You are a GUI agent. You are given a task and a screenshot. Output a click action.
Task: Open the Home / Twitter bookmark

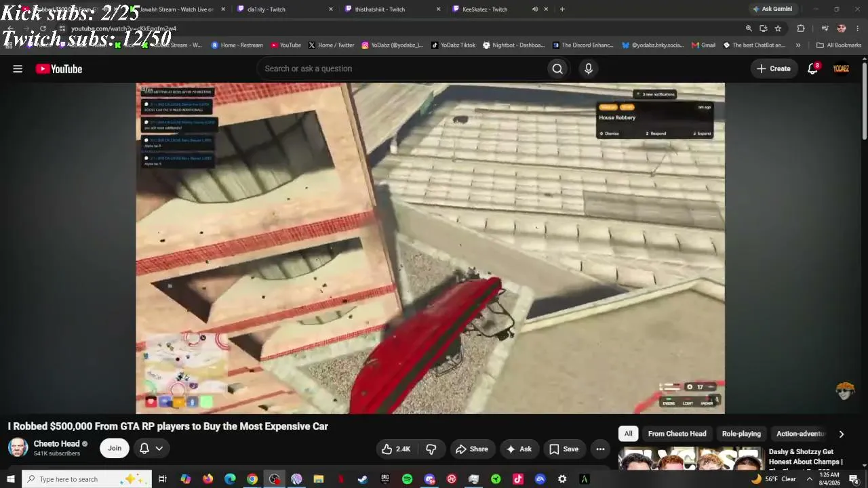click(x=332, y=45)
